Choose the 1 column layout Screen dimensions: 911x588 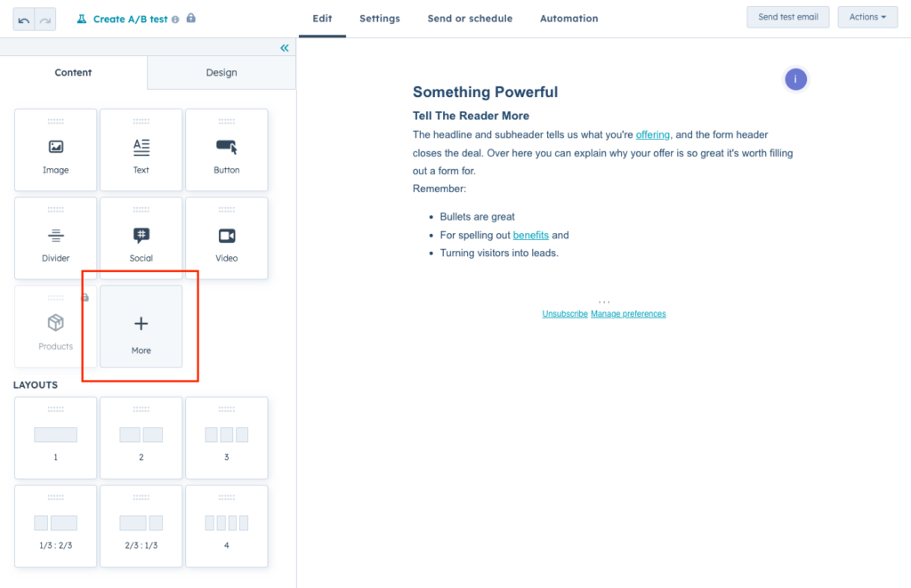click(56, 438)
